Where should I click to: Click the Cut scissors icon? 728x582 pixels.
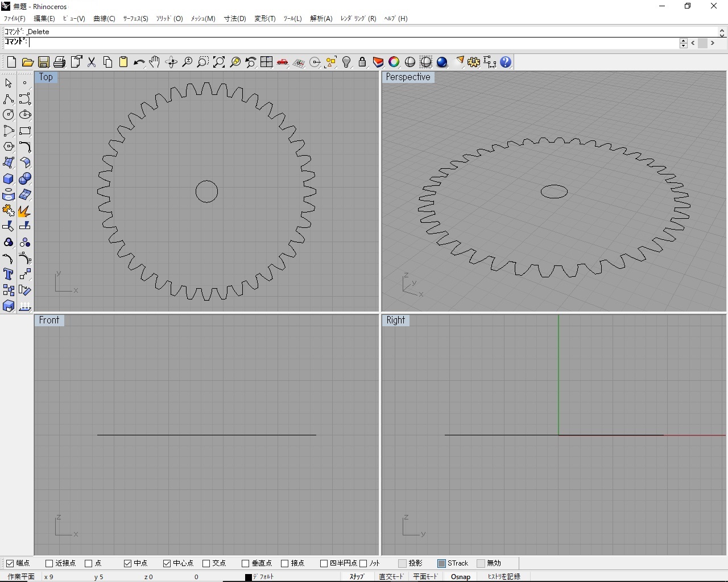coord(91,62)
